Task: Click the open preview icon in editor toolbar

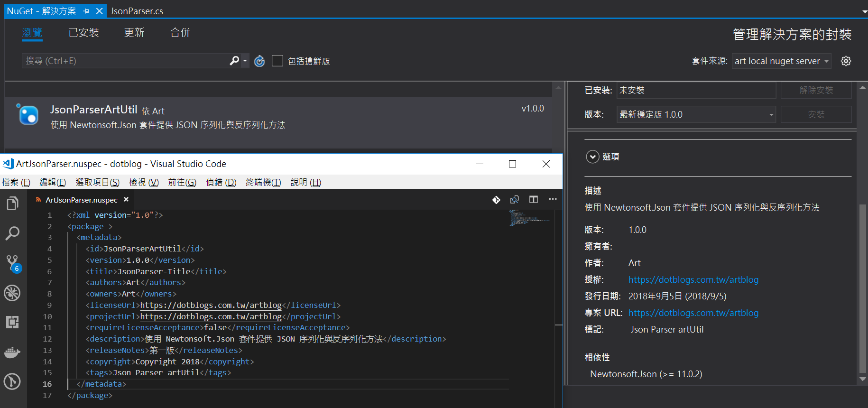Action: (x=515, y=200)
